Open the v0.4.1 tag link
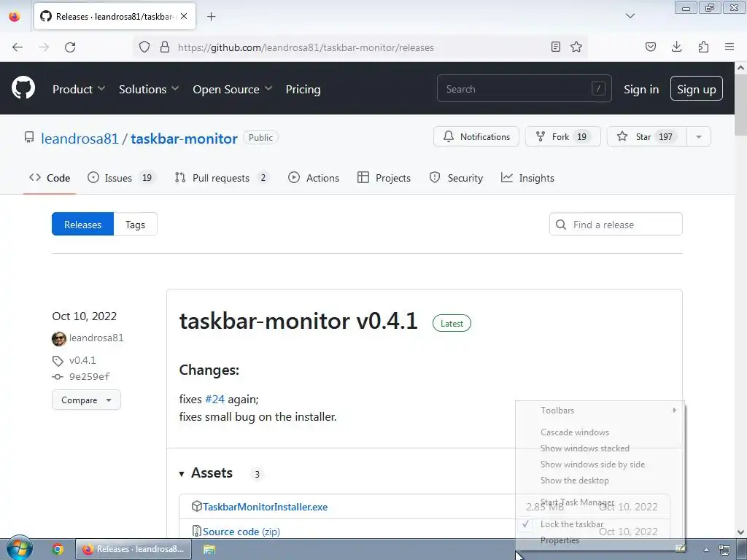This screenshot has height=560, width=747. coord(82,360)
